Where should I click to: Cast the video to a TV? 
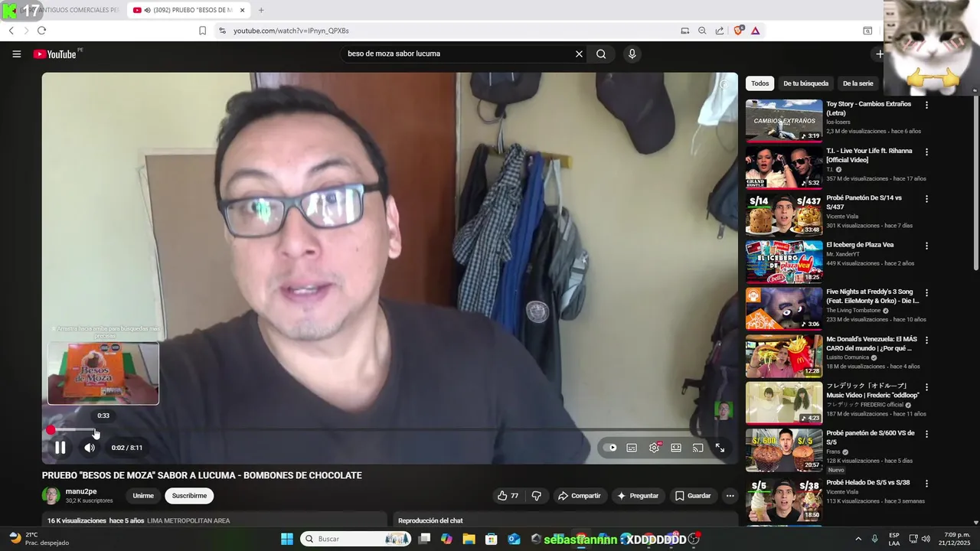pos(697,448)
